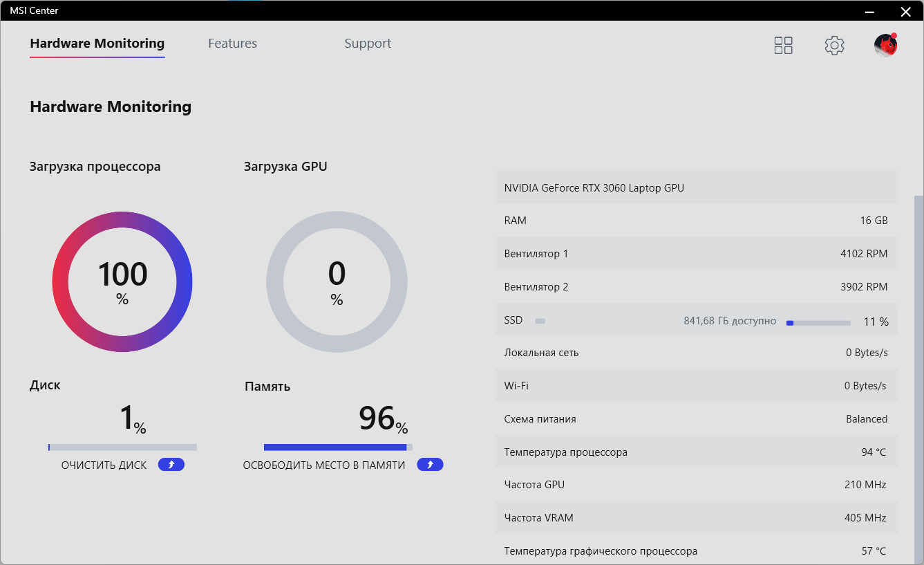Screen dimensions: 924x565
Task: Select the Hardware Monitoring tab
Action: [97, 44]
